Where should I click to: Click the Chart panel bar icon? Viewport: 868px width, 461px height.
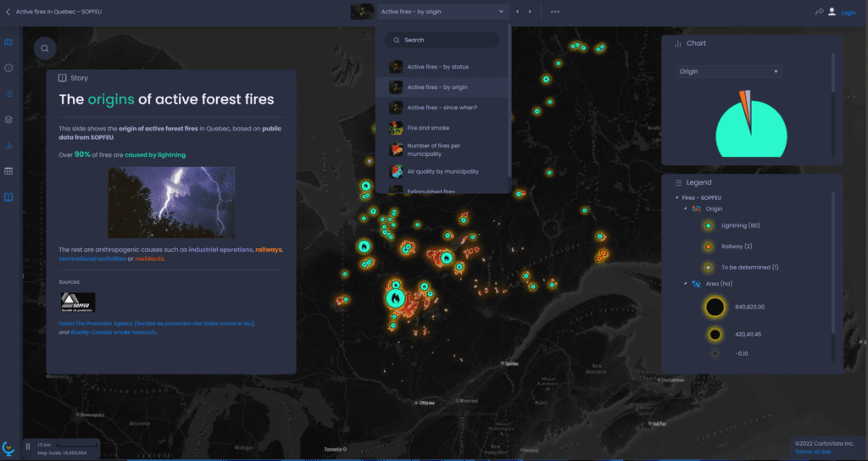[x=677, y=43]
